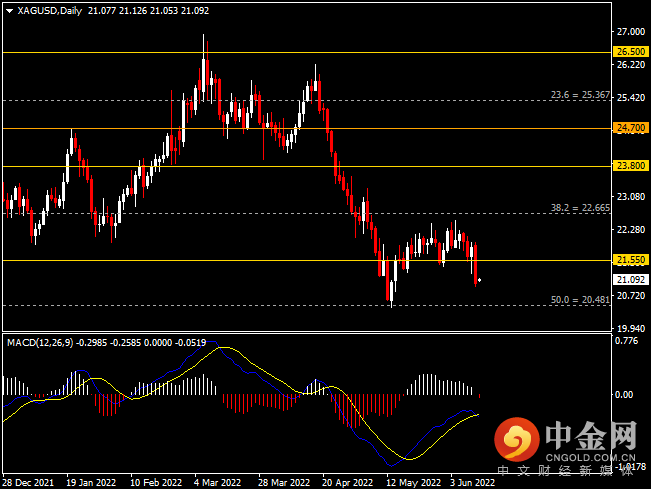651x489 pixels.
Task: Select the Fibonacci label 50.0 = 20.481
Action: [x=580, y=300]
